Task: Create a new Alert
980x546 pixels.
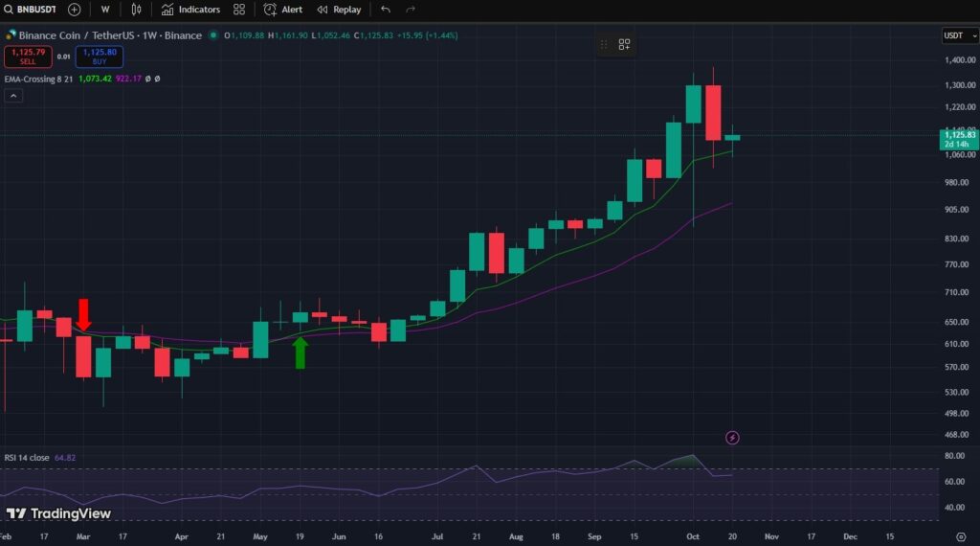Action: (283, 10)
